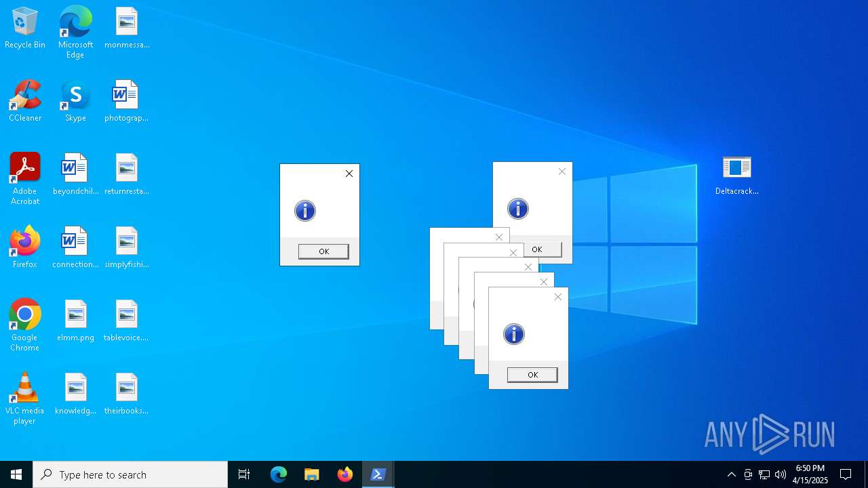
Task: Switch to PowerShell on the taskbar
Action: [x=378, y=474]
